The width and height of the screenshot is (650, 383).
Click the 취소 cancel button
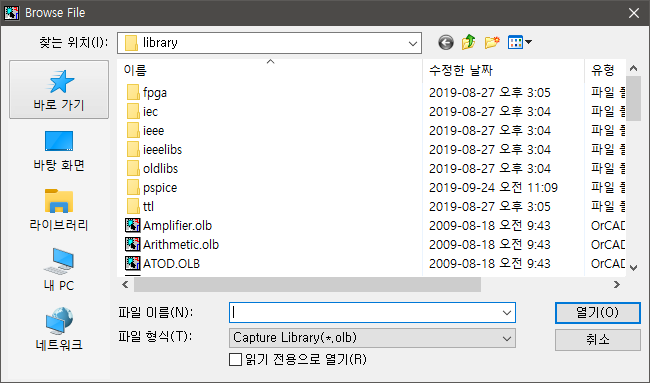[597, 340]
